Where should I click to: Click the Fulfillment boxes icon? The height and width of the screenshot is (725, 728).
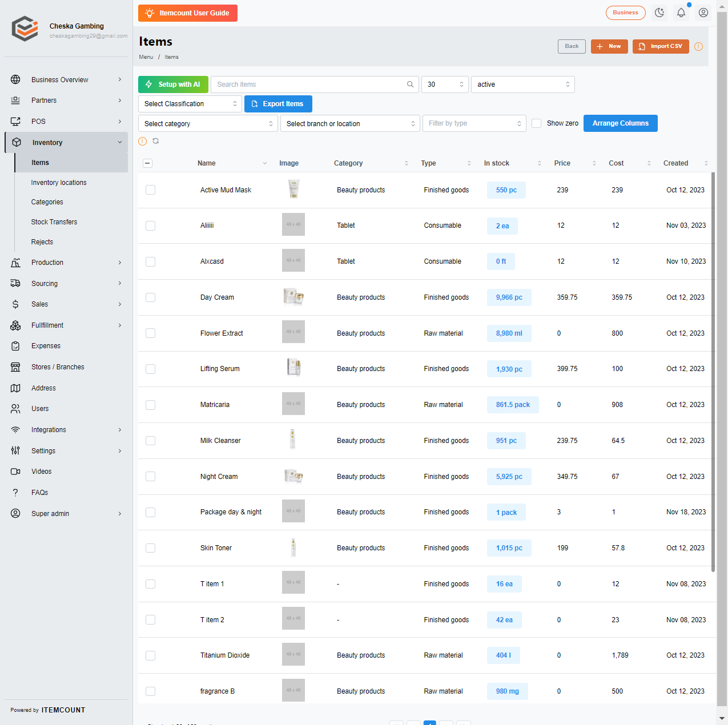[x=15, y=325]
